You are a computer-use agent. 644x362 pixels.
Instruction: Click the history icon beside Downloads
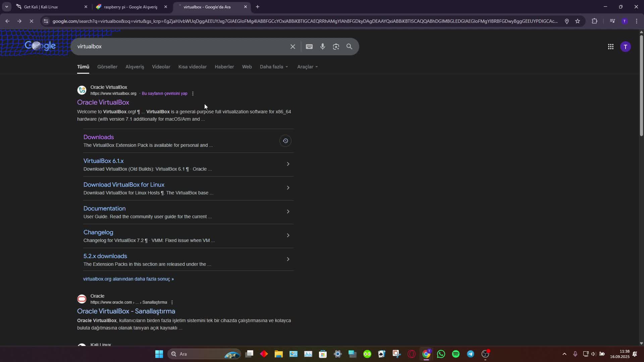tap(285, 141)
